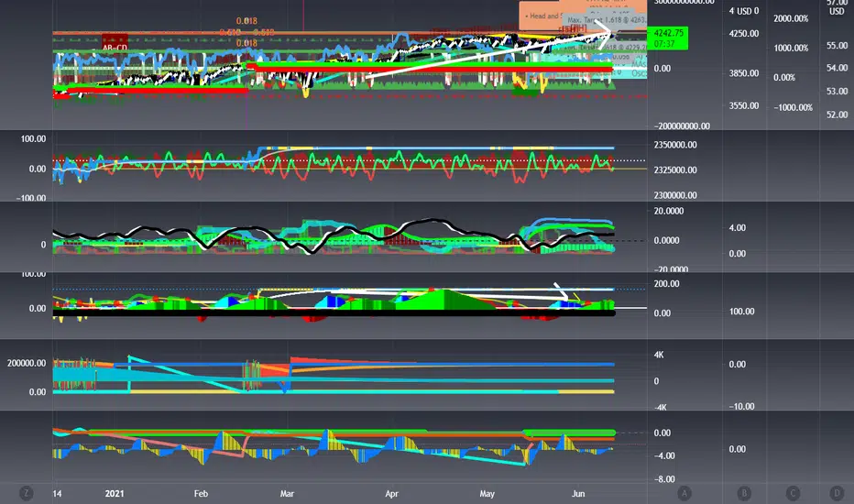Screen dimensions: 854x504
Task: Click the 54.00 value on the rightmost scale
Action: tap(838, 68)
